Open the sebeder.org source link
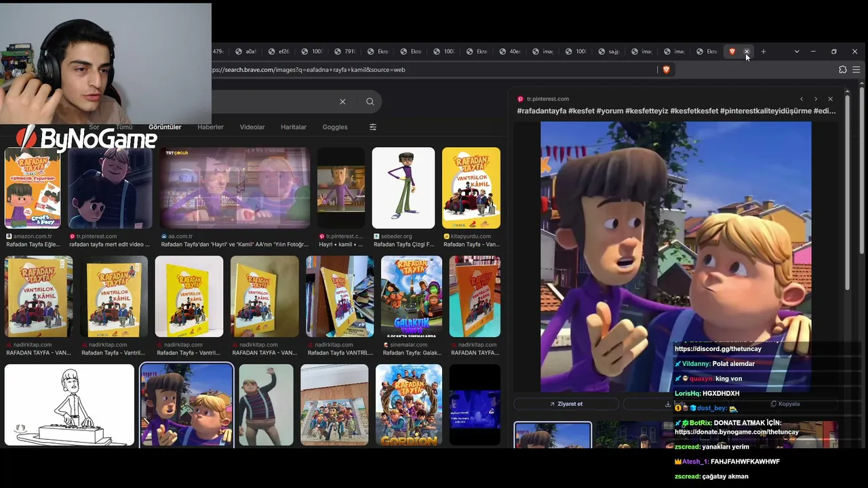868x488 pixels. tap(396, 237)
